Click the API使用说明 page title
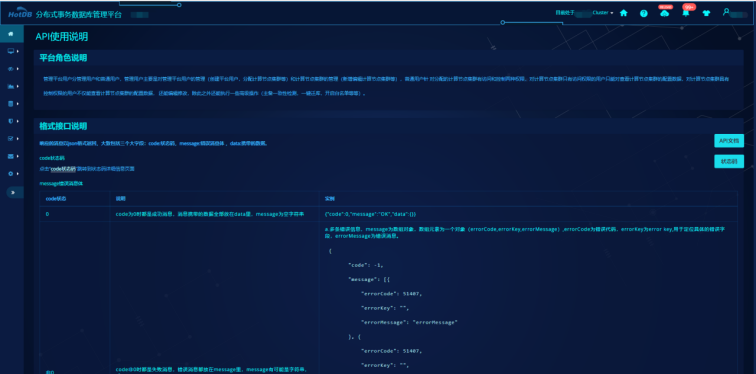The width and height of the screenshot is (756, 374). (x=62, y=37)
